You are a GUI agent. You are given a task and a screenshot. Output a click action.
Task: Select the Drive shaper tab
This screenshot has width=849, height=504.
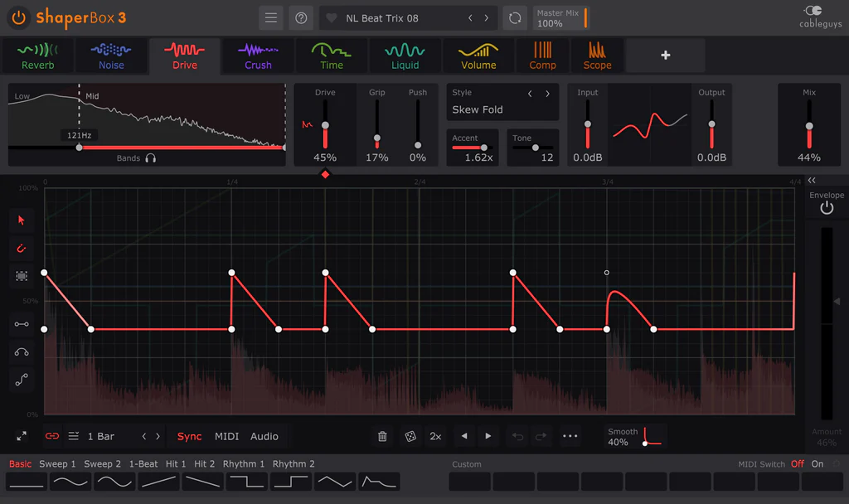185,56
